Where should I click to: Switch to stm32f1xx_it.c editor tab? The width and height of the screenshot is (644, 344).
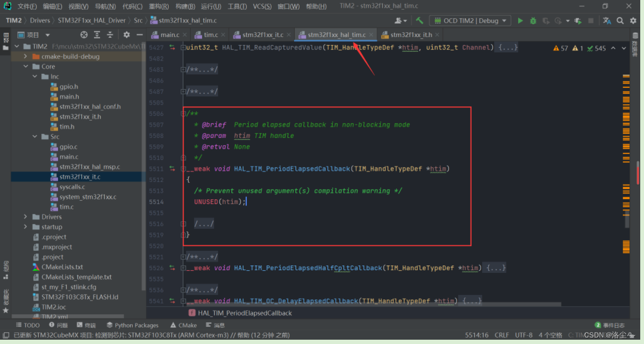point(262,35)
